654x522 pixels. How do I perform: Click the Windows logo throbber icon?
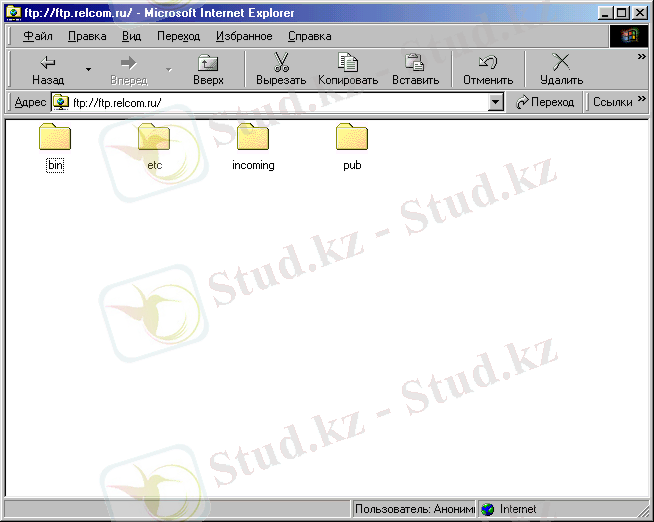(629, 36)
